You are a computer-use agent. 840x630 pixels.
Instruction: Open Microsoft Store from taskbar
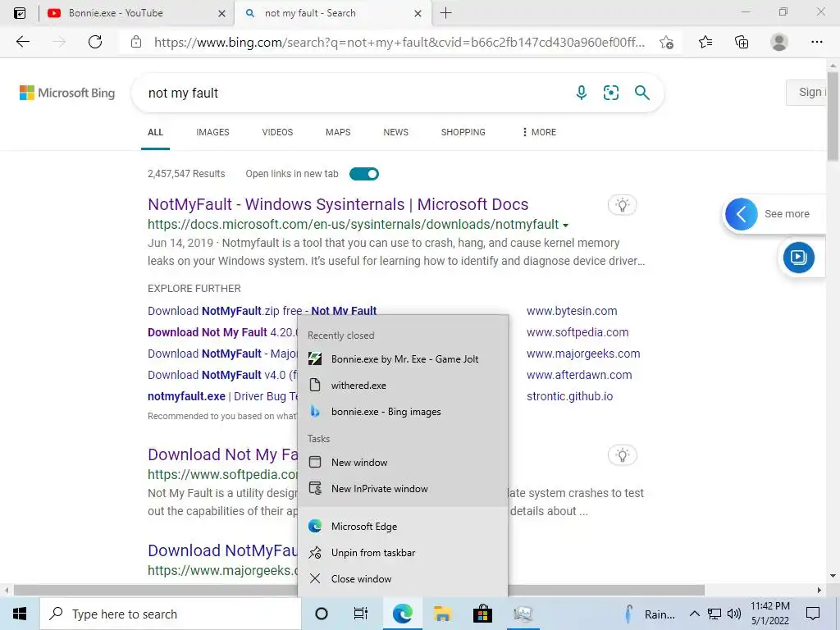click(x=482, y=614)
